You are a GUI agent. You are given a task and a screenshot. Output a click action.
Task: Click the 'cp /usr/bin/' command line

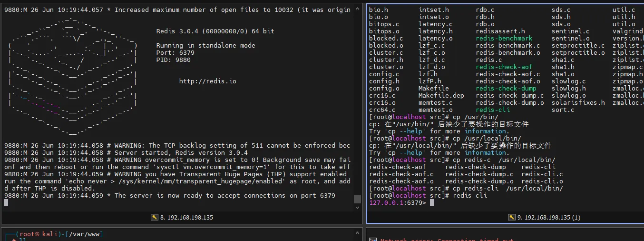[x=434, y=117]
